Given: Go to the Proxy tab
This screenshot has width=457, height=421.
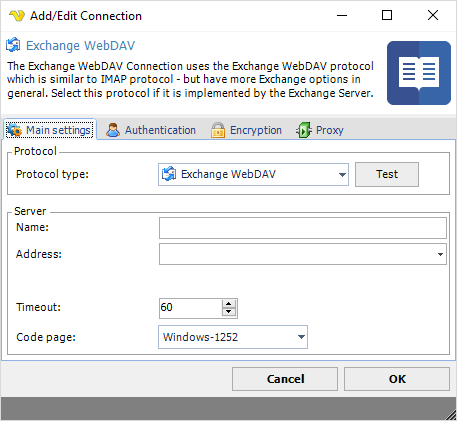Looking at the screenshot, I should pos(319,130).
